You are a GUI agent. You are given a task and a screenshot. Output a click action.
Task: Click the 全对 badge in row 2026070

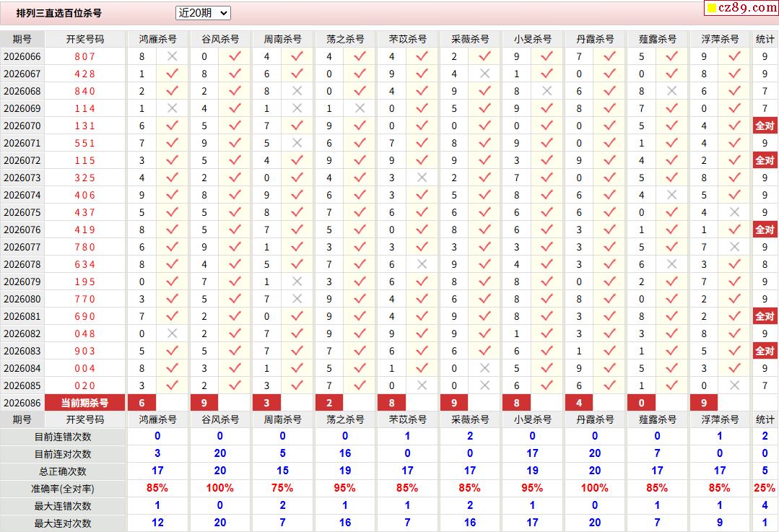click(x=765, y=126)
